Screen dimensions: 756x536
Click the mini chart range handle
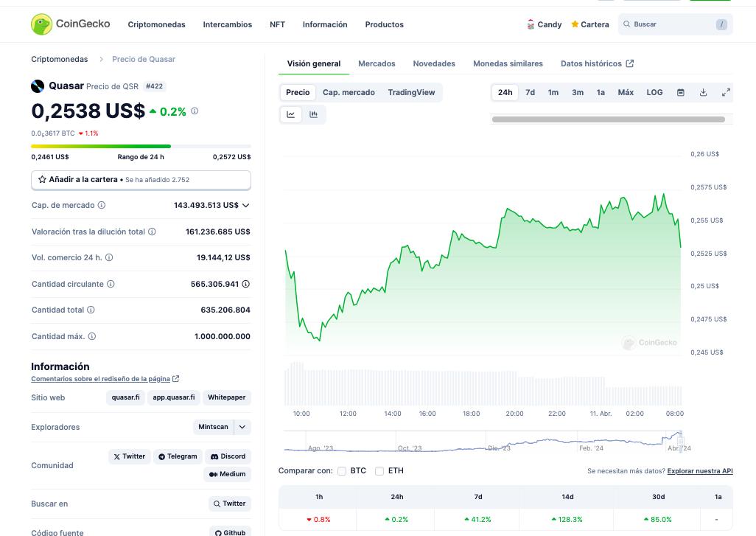click(x=680, y=441)
